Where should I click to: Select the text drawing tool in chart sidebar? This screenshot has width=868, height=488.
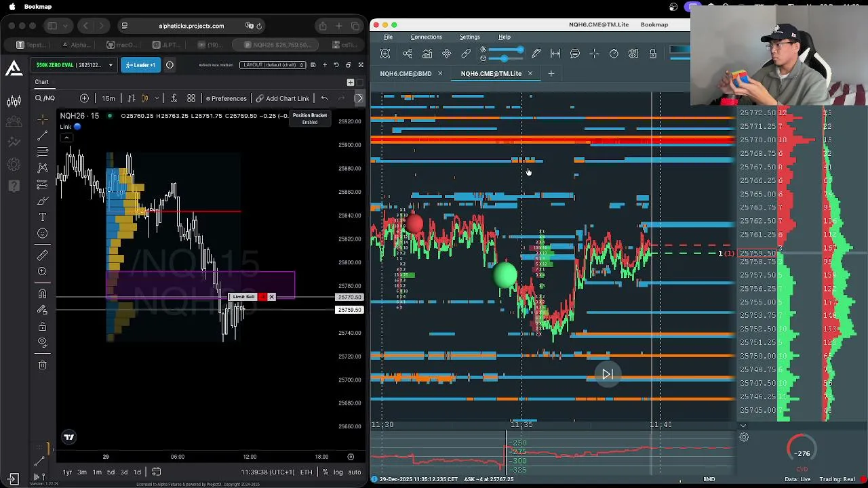coord(43,217)
